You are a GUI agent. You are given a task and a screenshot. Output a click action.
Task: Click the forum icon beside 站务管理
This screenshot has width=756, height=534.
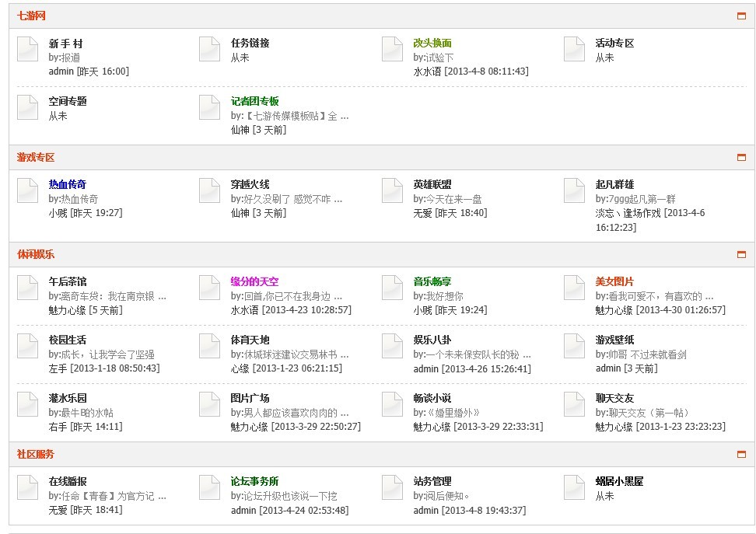393,487
